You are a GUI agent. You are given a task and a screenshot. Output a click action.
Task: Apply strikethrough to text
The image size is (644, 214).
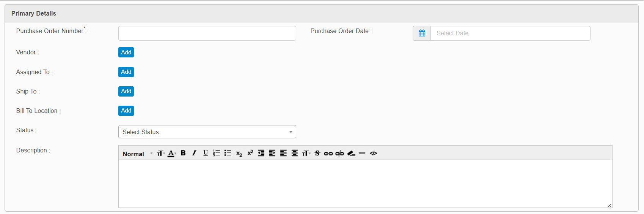pos(317,153)
